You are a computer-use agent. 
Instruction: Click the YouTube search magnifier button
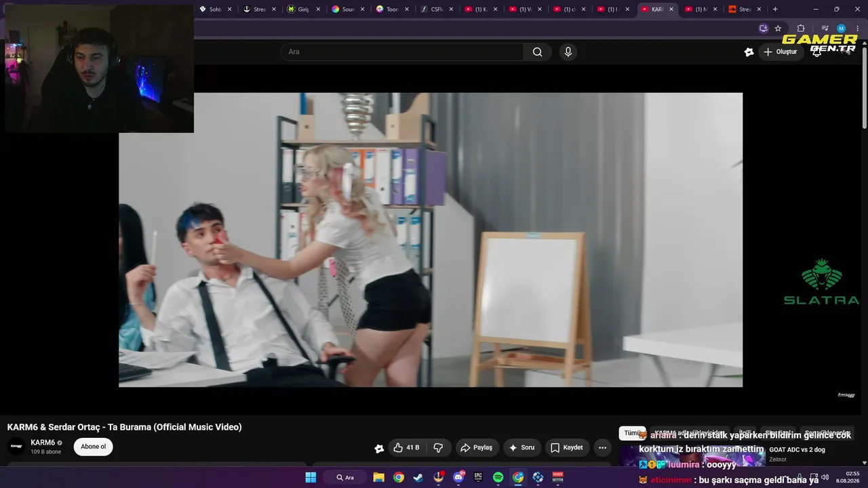point(537,52)
